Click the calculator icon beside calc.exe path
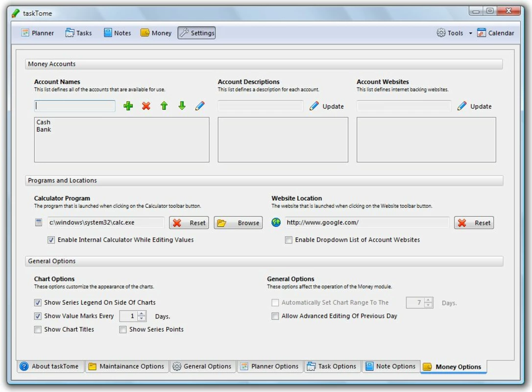 pyautogui.click(x=39, y=222)
